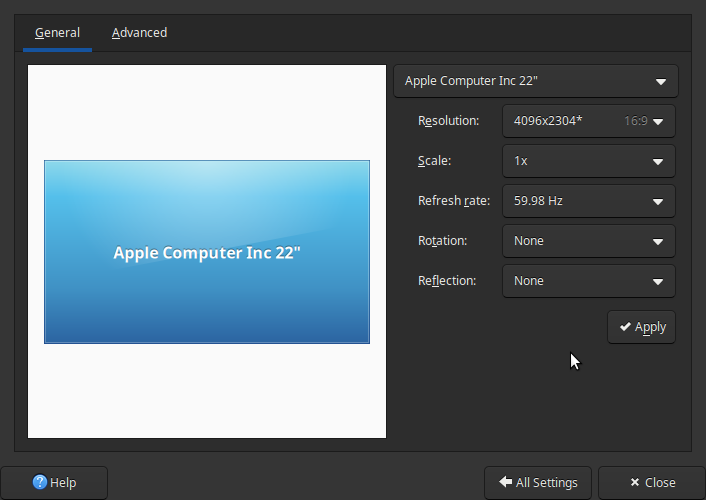Close the display settings dialog
706x500 pixels.
click(652, 482)
